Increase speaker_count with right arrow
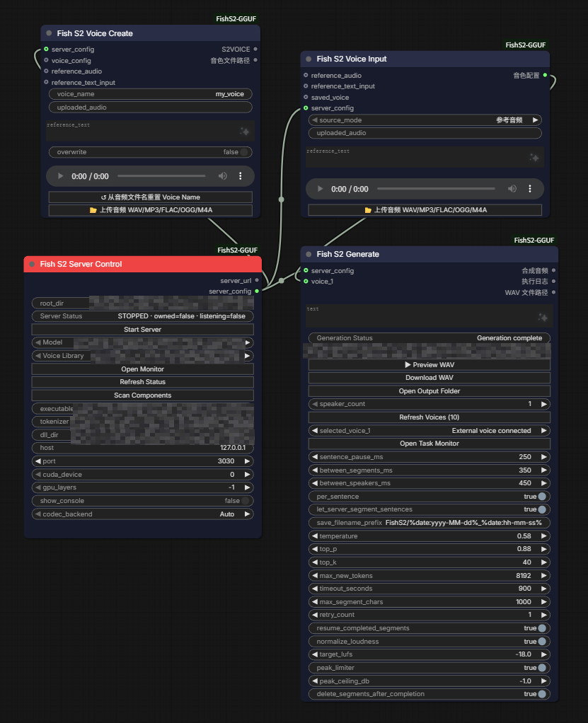 544,404
